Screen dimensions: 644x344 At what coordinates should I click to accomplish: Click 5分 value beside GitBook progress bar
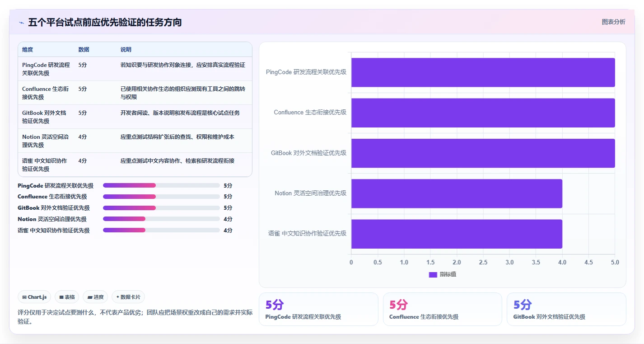tap(228, 208)
